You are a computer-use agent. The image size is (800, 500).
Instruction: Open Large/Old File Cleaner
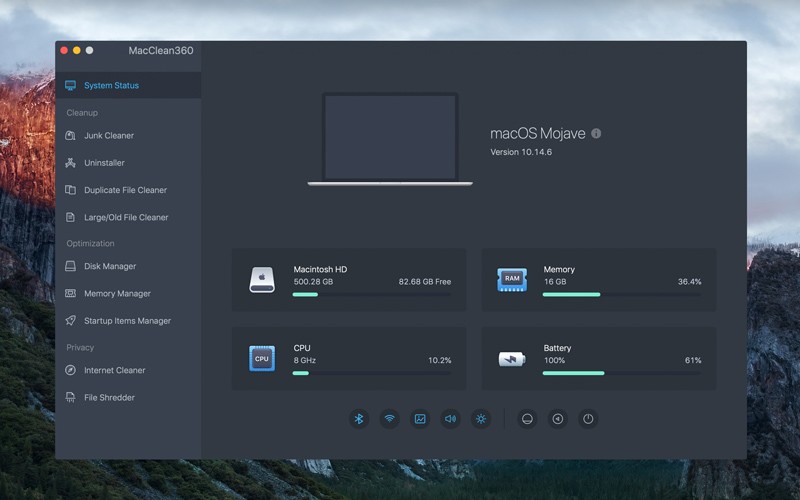coord(128,217)
